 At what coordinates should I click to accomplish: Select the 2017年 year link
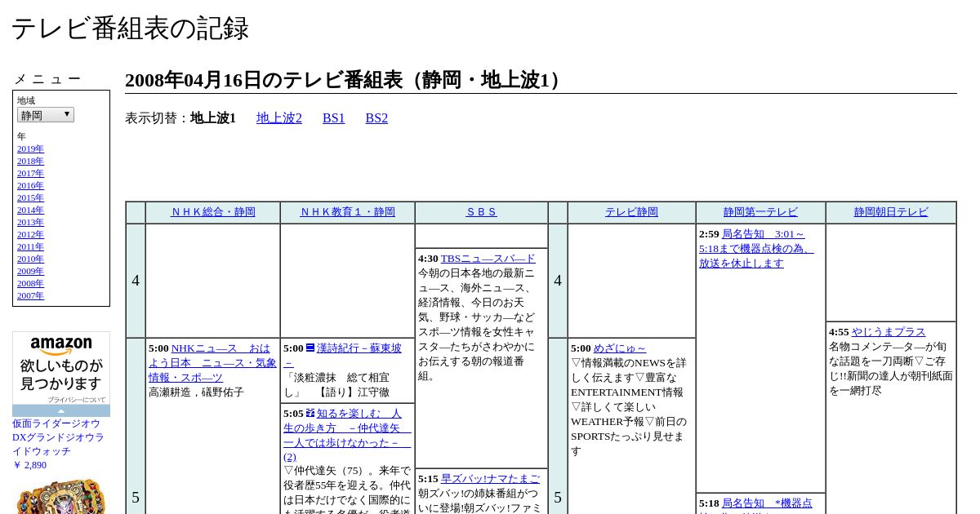(30, 174)
